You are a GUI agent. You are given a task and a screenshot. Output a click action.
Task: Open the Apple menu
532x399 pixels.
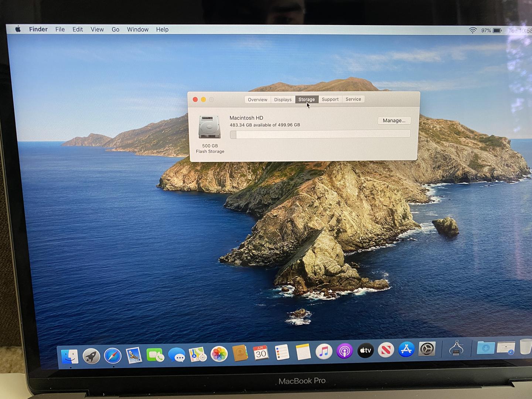18,29
